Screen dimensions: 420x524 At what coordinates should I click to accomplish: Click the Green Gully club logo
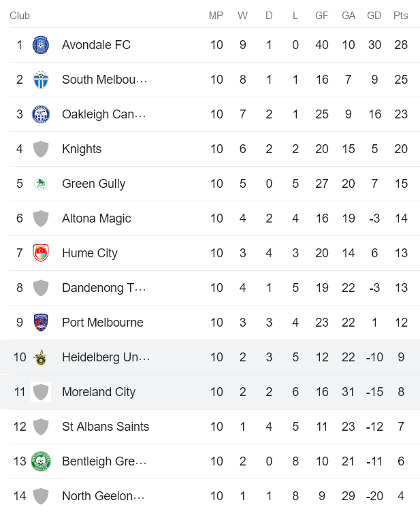point(41,184)
